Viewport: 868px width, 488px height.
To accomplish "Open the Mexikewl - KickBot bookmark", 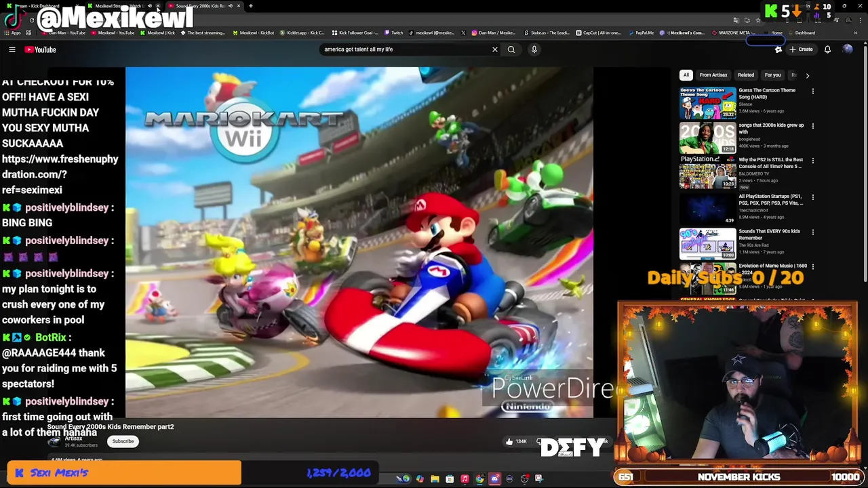I will tap(254, 33).
